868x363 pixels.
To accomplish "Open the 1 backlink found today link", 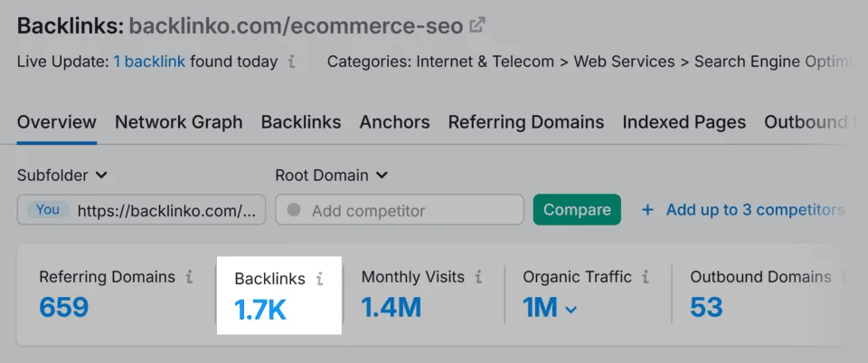I will pyautogui.click(x=149, y=62).
